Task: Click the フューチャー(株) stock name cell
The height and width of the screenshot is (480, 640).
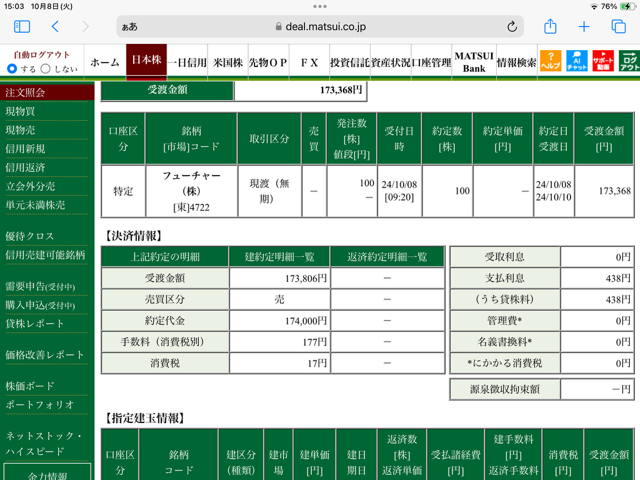Action: click(191, 191)
